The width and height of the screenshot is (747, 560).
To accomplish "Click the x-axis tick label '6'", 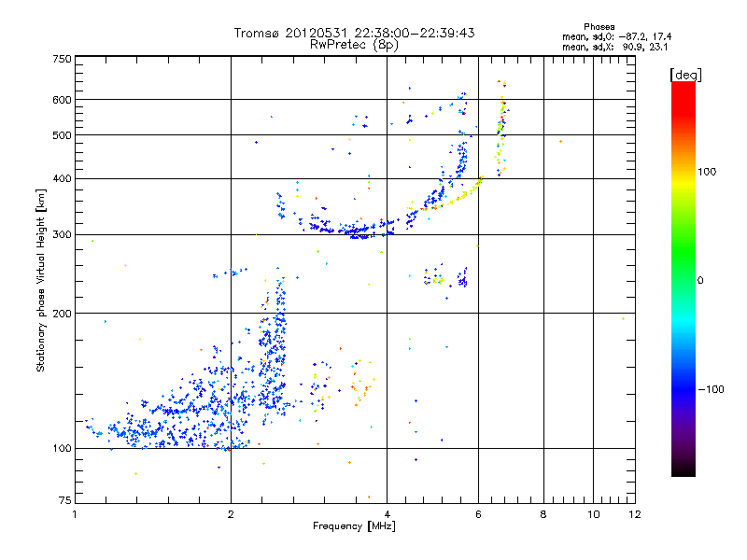I will tap(478, 514).
